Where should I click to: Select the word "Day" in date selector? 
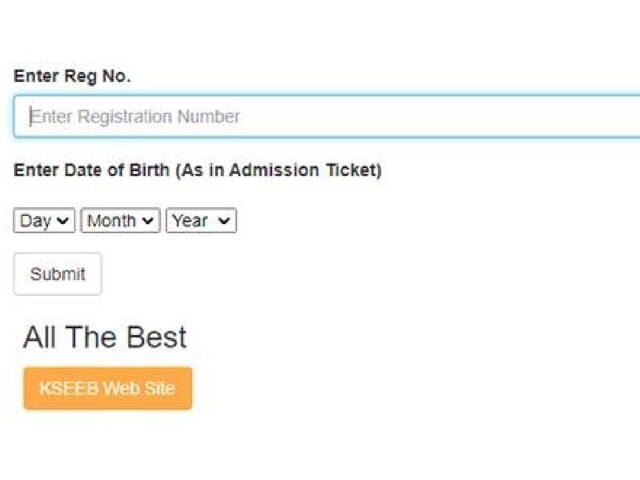pyautogui.click(x=34, y=221)
